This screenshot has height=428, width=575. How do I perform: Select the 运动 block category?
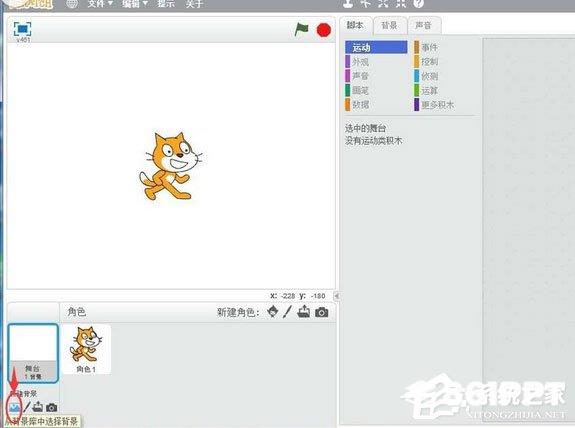[x=376, y=48]
